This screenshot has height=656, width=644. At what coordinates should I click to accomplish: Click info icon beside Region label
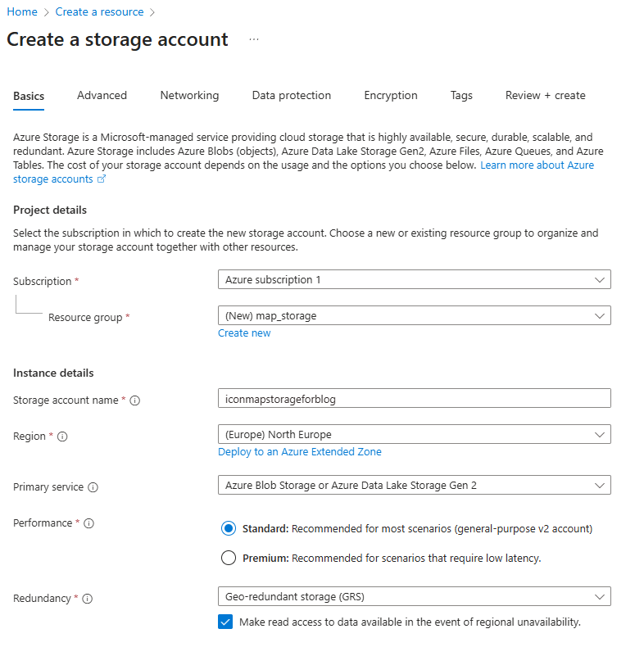(62, 437)
